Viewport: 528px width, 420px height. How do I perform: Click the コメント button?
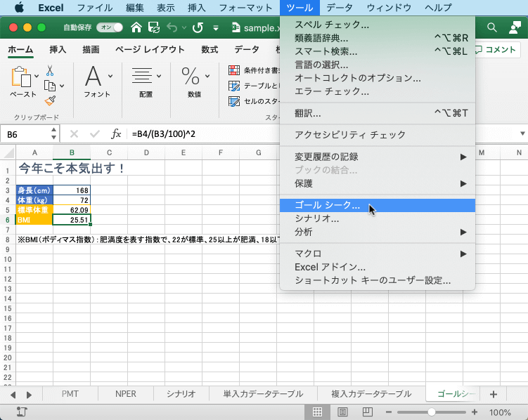coord(496,49)
